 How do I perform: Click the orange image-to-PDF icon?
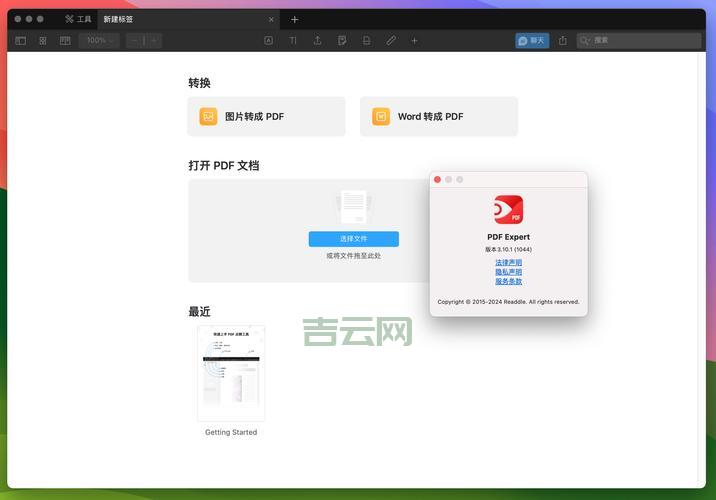(x=208, y=116)
